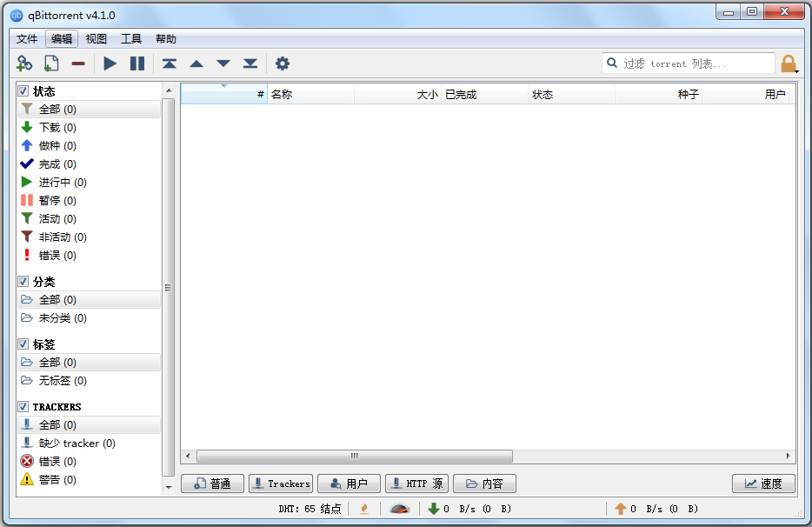This screenshot has width=812, height=527.
Task: Open the 视图 menu
Action: (x=97, y=39)
